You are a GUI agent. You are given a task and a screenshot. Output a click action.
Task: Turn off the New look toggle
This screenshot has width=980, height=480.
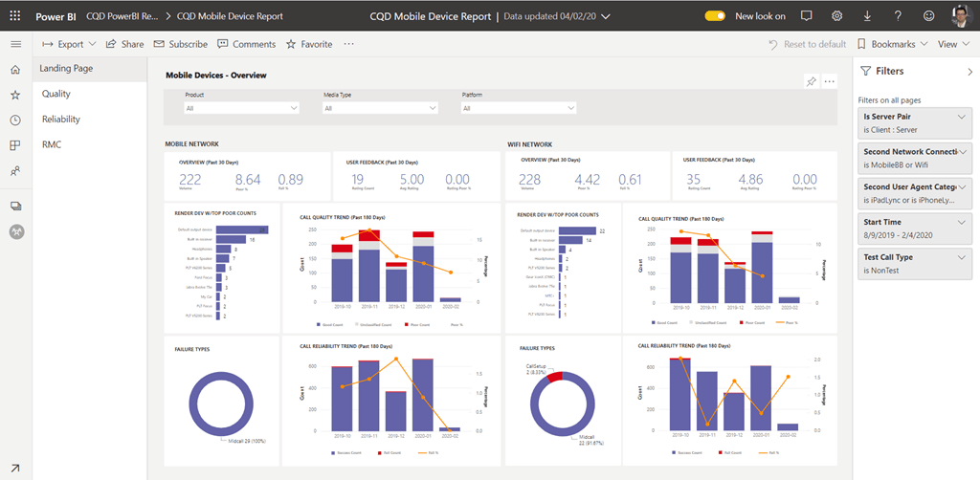[x=715, y=16]
